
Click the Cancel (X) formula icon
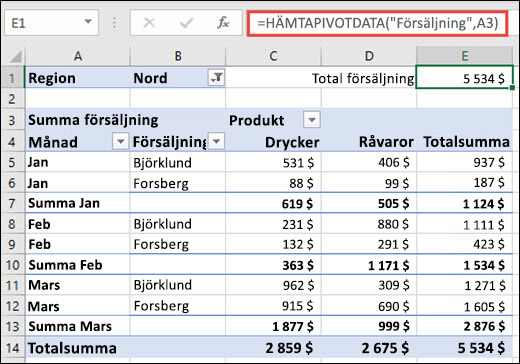(x=149, y=23)
